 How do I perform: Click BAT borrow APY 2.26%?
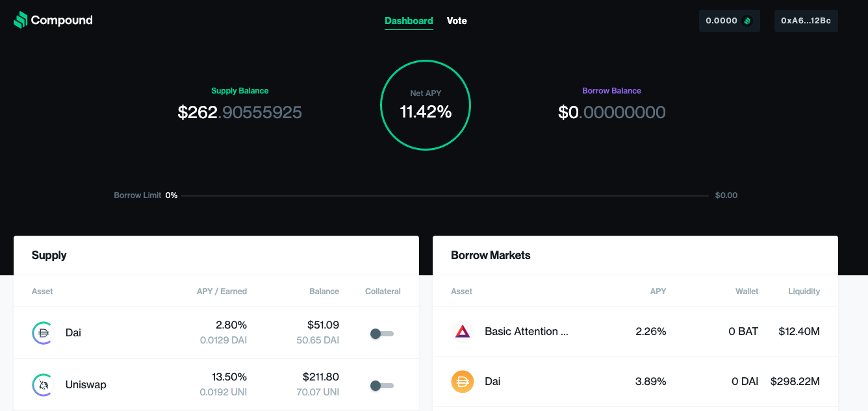pyautogui.click(x=651, y=331)
